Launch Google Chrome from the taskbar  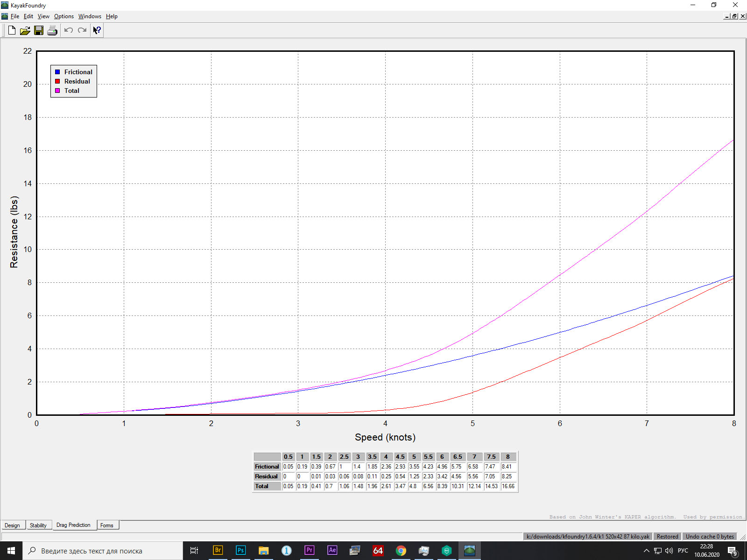(x=401, y=550)
